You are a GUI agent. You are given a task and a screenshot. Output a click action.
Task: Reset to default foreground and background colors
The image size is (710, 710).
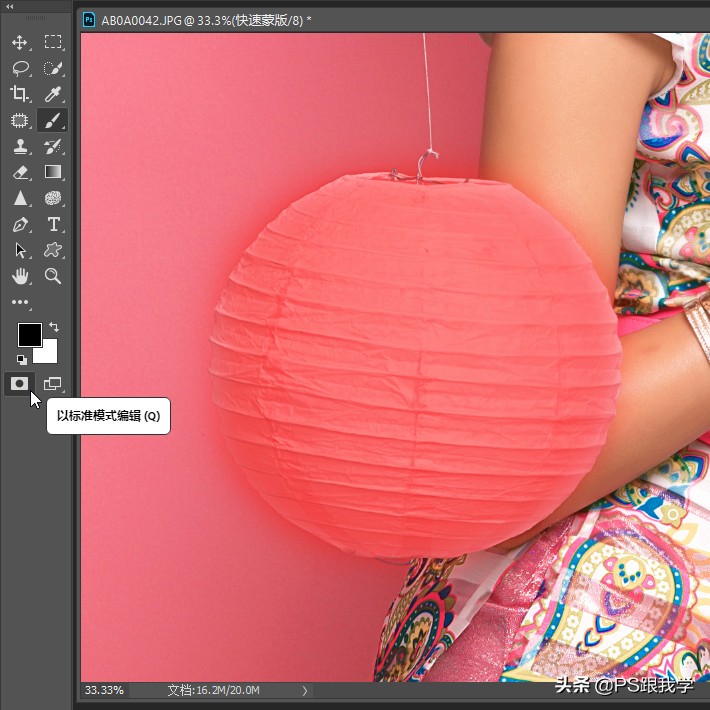(21, 359)
